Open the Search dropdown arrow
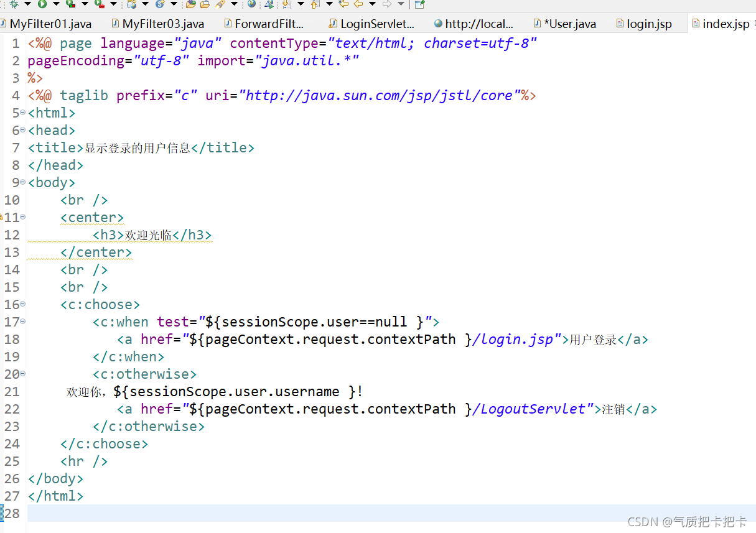 (x=234, y=4)
